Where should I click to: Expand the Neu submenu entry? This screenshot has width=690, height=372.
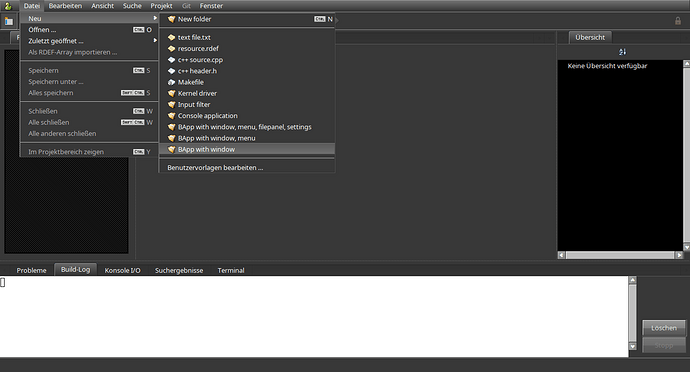(89, 18)
